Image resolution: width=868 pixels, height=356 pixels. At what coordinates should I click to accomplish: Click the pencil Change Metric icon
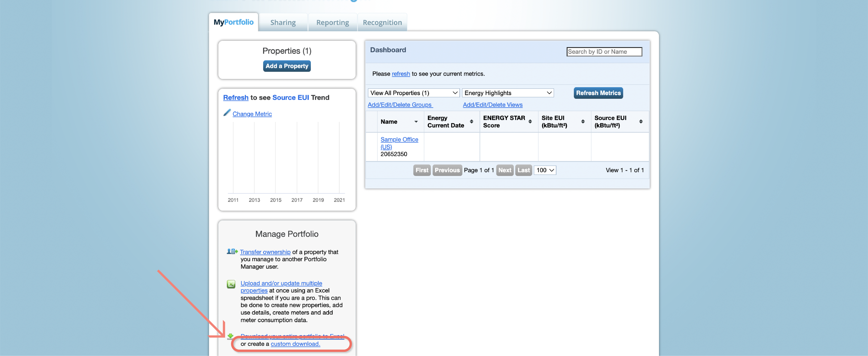pos(227,113)
